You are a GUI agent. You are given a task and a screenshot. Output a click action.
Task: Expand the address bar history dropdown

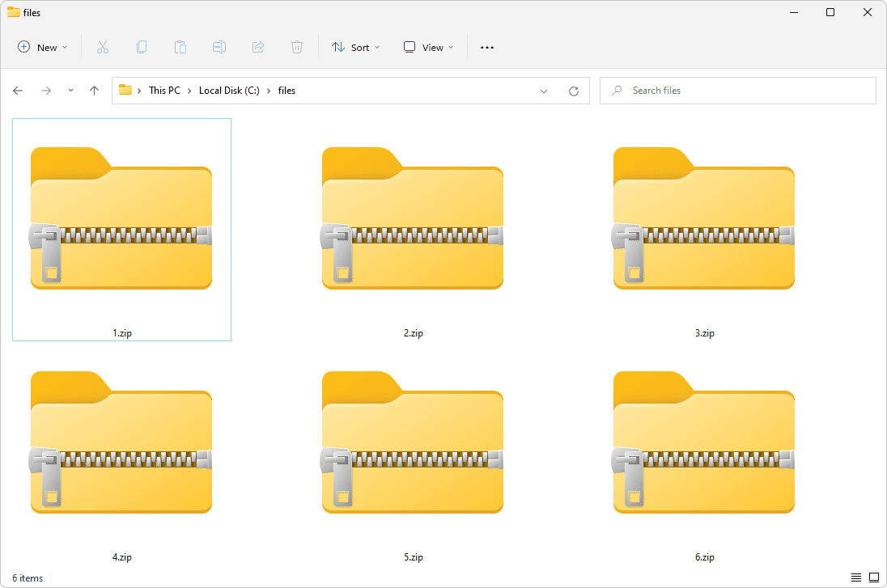click(544, 91)
